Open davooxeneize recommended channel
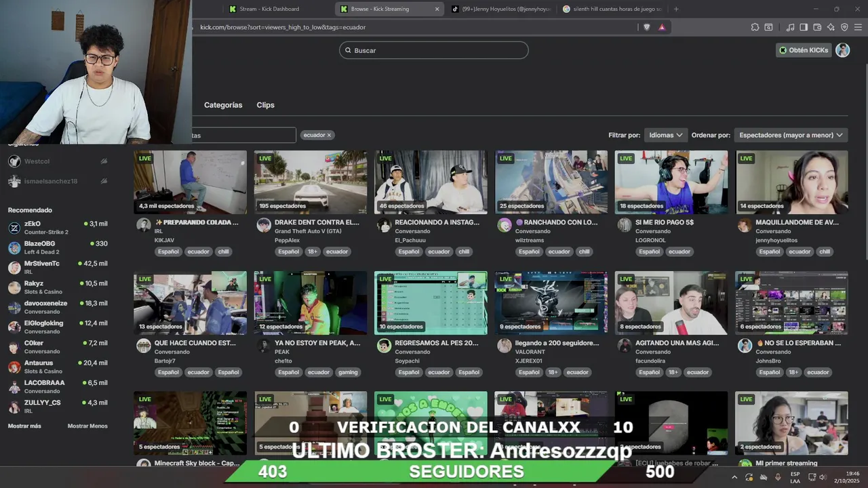Image resolution: width=868 pixels, height=488 pixels. 58,307
